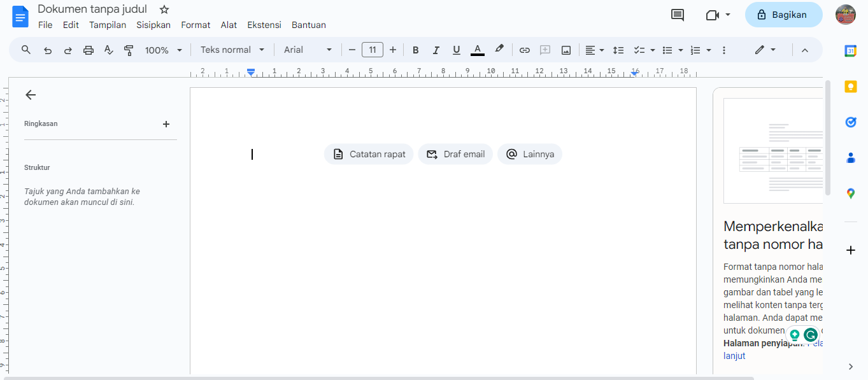Click the insert image icon

click(x=566, y=50)
